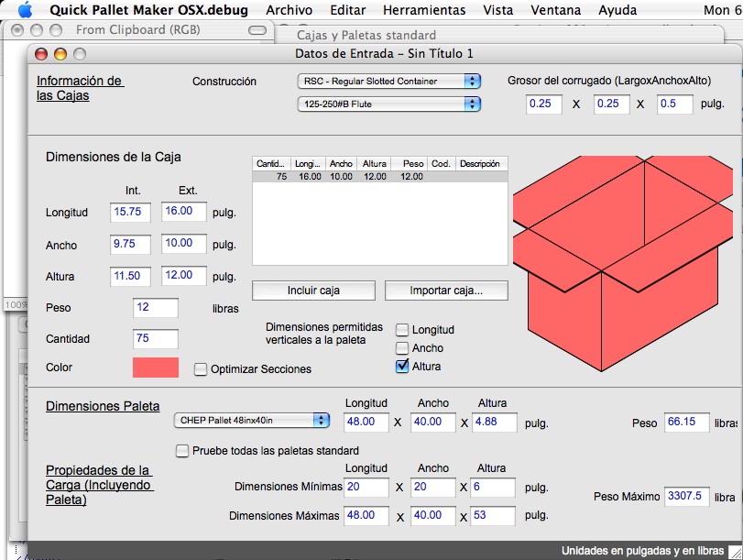This screenshot has height=560, width=743.
Task: Open the Vista menu
Action: point(498,10)
